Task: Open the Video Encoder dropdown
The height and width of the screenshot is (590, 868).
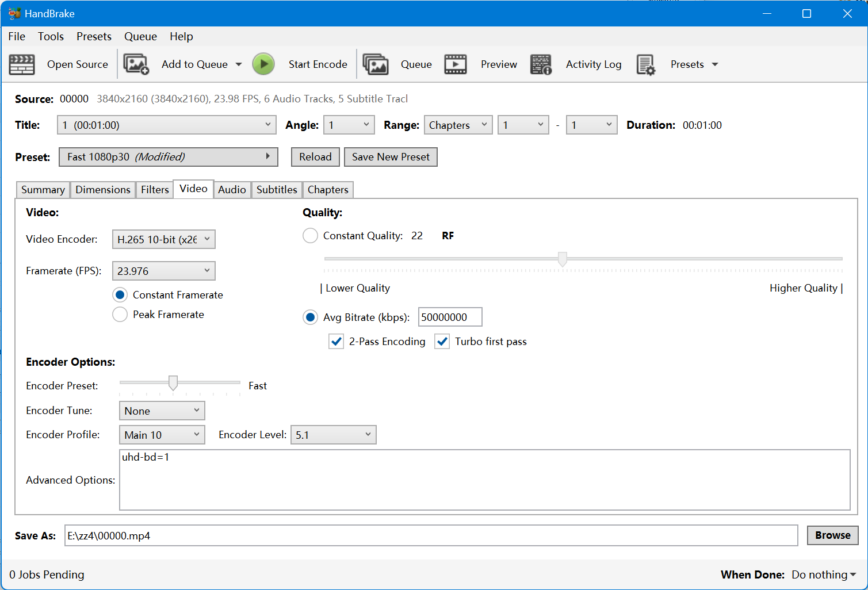Action: point(164,239)
